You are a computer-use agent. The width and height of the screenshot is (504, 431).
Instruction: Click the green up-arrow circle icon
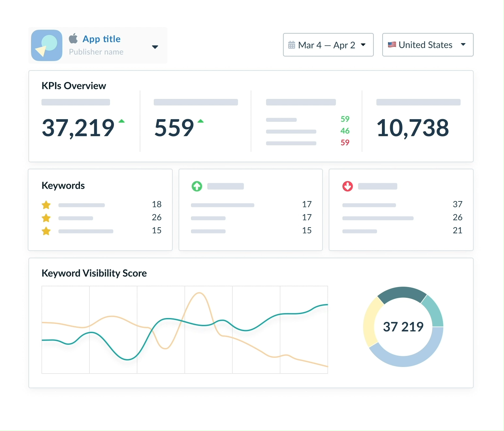197,186
